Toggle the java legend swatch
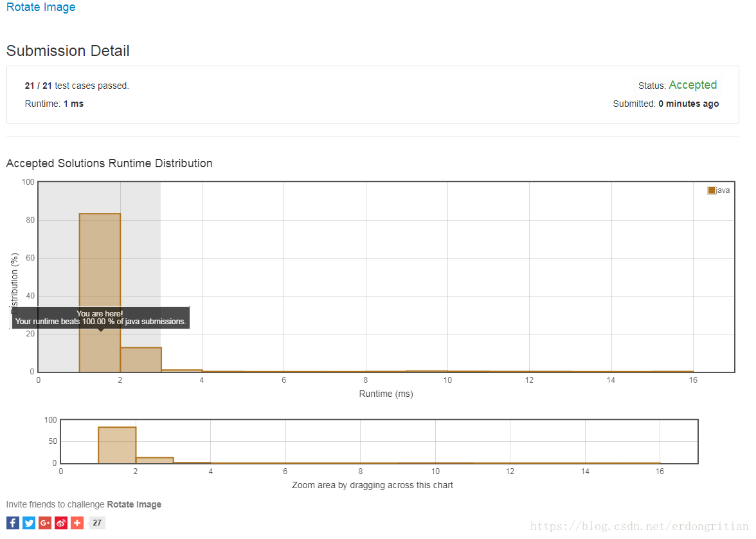The image size is (756, 539). click(711, 190)
